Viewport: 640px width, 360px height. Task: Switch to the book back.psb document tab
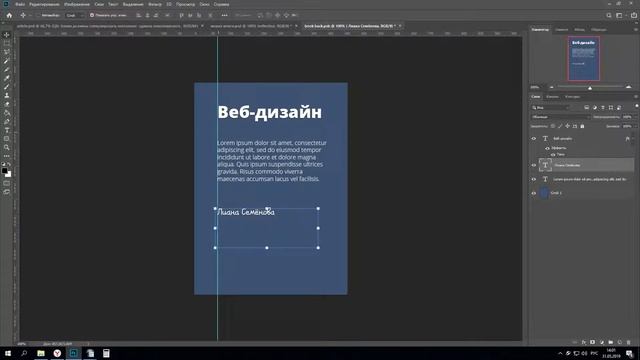(353, 26)
